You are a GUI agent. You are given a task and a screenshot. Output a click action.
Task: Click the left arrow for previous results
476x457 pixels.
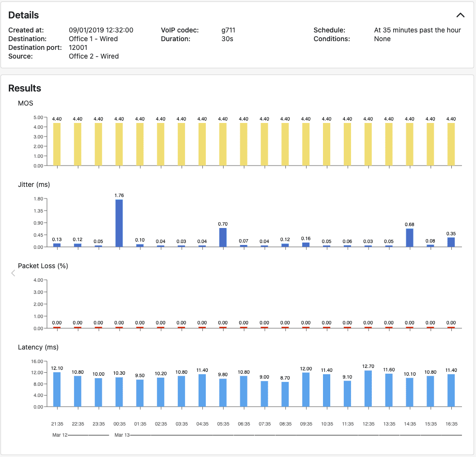(x=13, y=273)
